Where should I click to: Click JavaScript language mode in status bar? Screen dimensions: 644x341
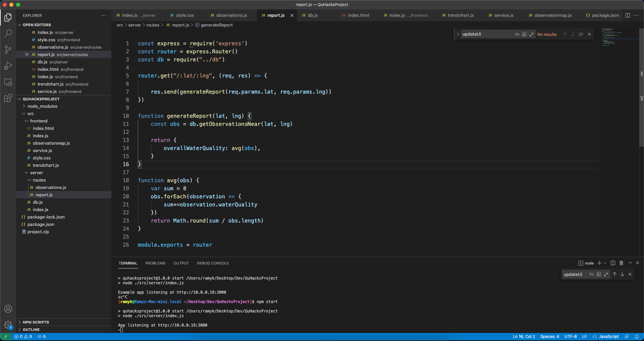point(608,337)
